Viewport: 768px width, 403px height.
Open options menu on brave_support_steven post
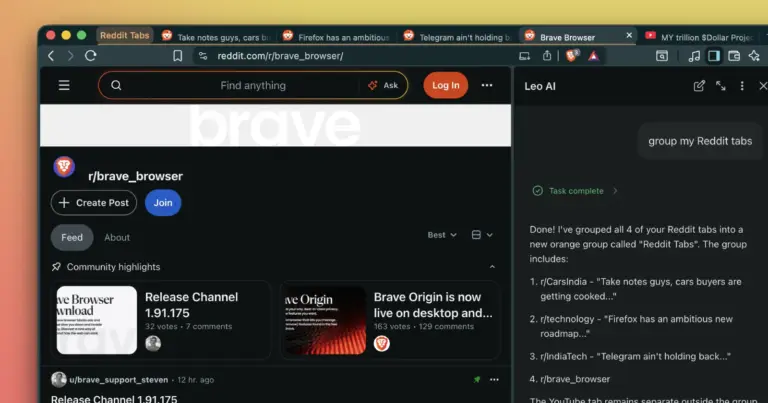tap(494, 379)
